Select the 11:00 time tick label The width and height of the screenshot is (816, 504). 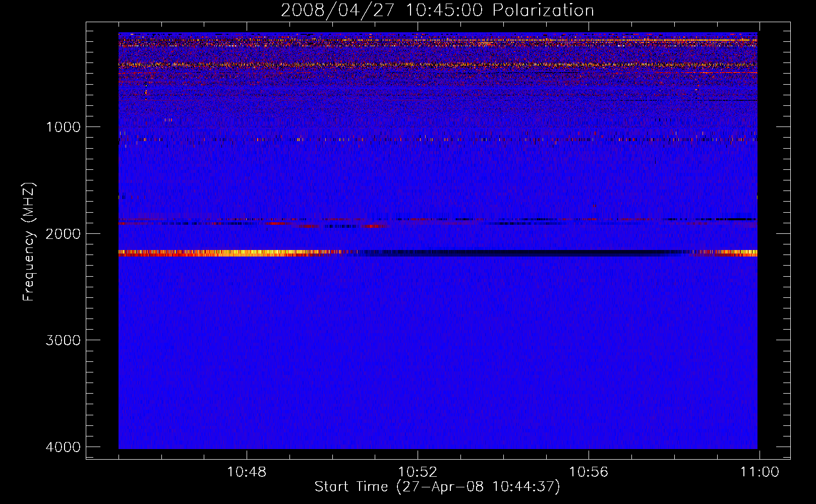pos(759,472)
